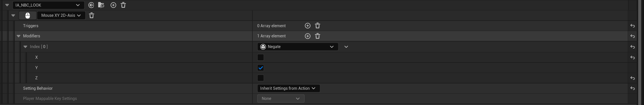Screen dimensions: 644x105
Task: Collapse the Index [0] modifier entry
Action: coord(25,47)
